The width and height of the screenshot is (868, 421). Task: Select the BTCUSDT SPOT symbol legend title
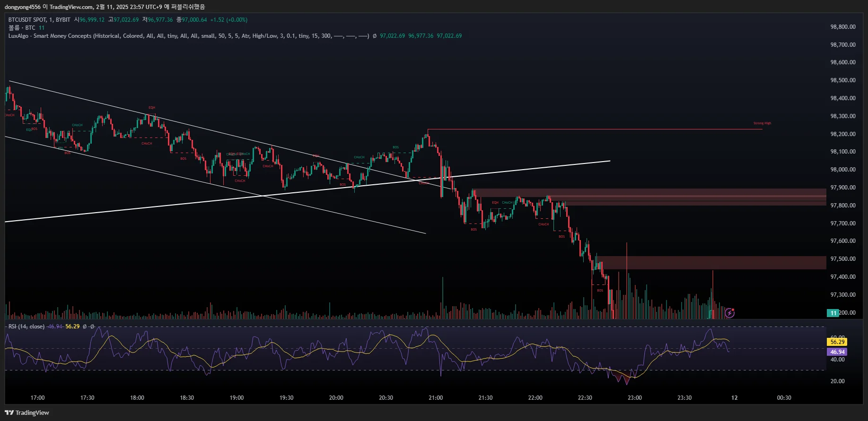[x=39, y=20]
